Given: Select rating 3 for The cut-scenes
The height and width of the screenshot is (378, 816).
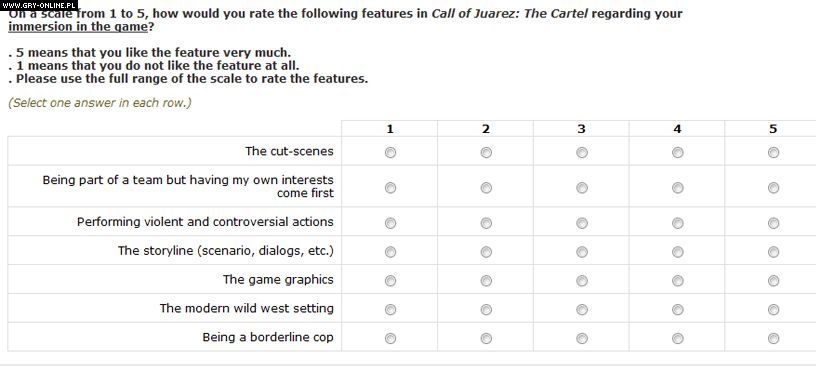Looking at the screenshot, I should tap(582, 153).
